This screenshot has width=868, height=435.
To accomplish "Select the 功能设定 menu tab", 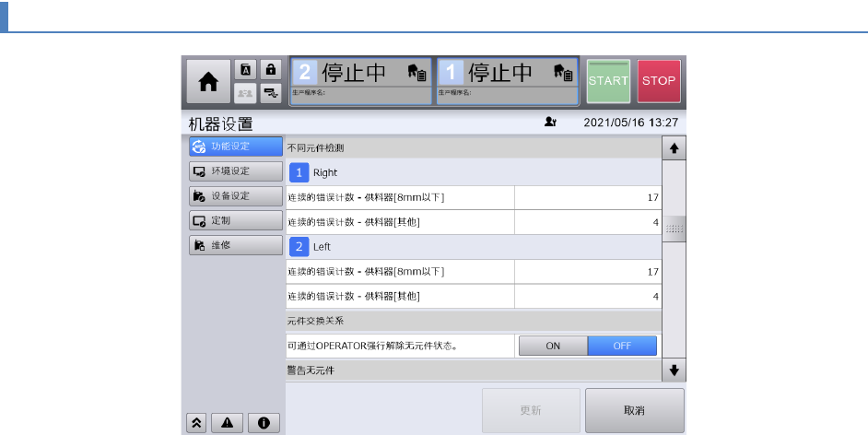I will coord(236,147).
